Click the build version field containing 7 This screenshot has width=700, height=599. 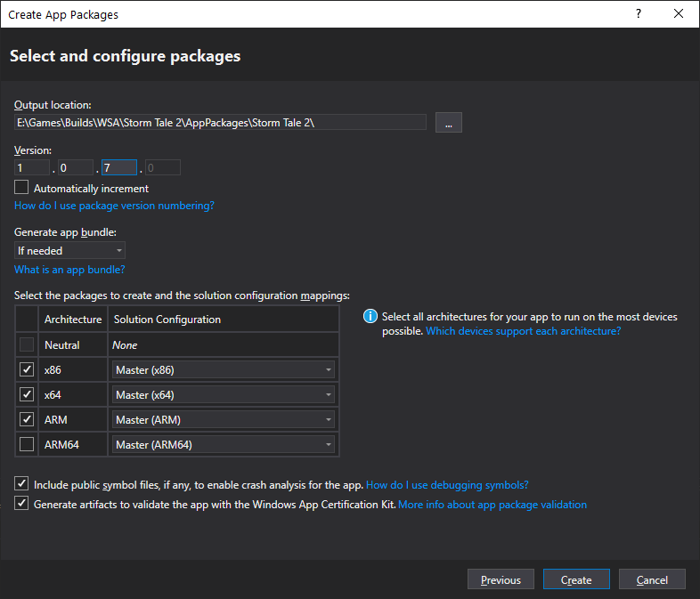[119, 167]
